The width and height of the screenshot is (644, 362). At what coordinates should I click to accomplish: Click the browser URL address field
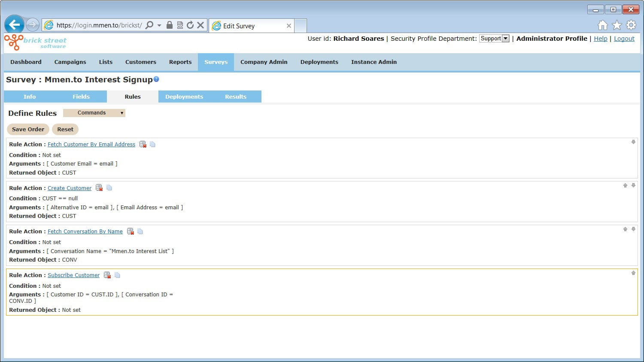click(99, 25)
